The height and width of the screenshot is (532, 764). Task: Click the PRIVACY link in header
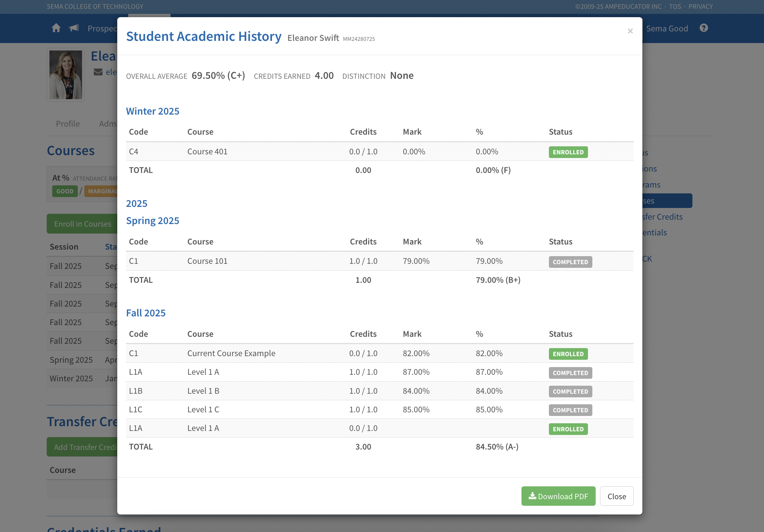click(x=700, y=7)
